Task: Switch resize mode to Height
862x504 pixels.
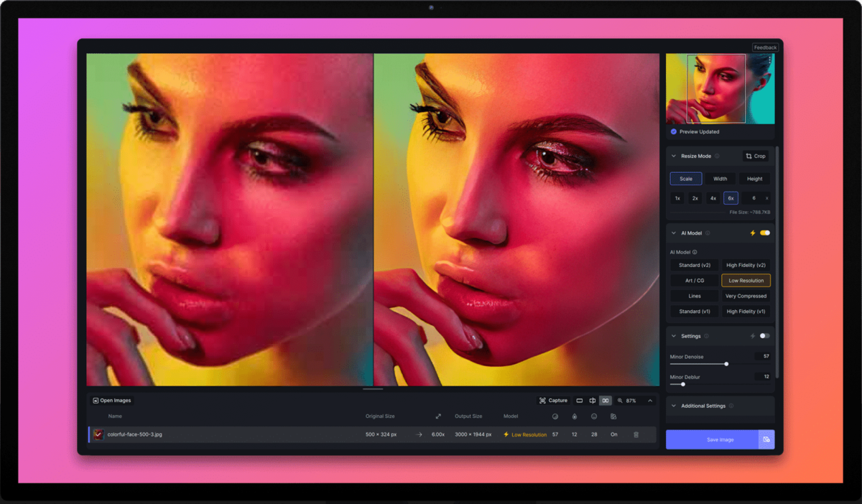Action: coord(755,179)
